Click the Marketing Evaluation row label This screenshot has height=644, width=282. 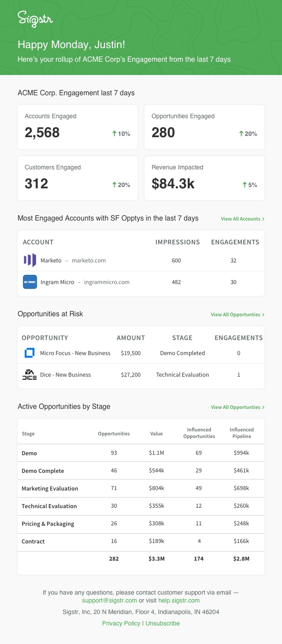[x=50, y=488]
